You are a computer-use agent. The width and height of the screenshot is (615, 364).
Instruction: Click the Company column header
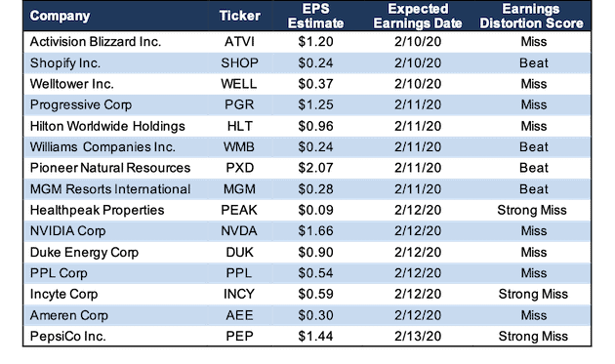coord(60,16)
